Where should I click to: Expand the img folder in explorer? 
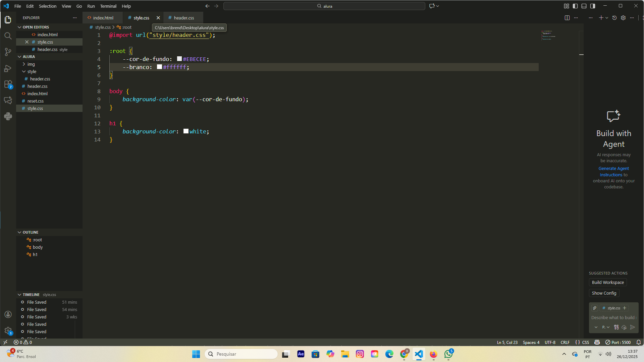point(31,64)
